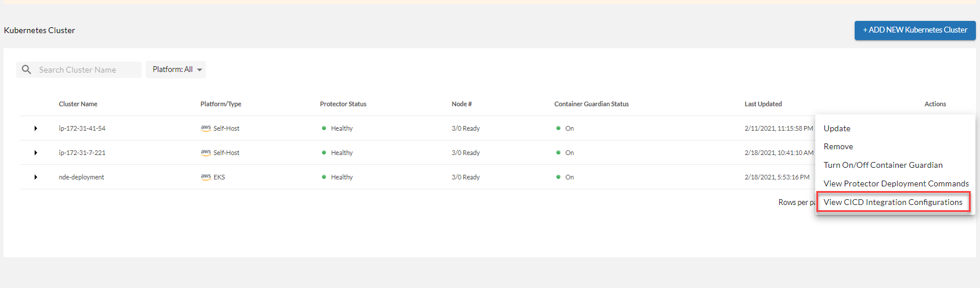The width and height of the screenshot is (980, 288).
Task: Expand the nde-deployment cluster row
Action: tap(36, 177)
